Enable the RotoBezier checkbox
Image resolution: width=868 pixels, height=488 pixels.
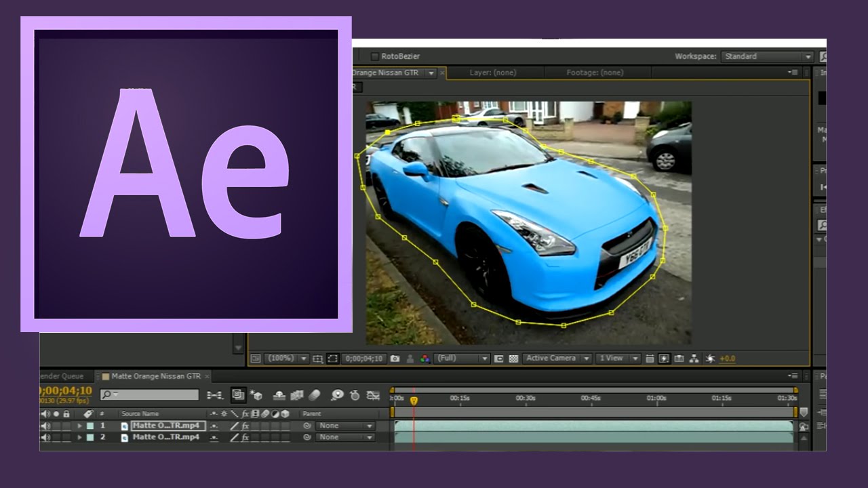pos(374,56)
